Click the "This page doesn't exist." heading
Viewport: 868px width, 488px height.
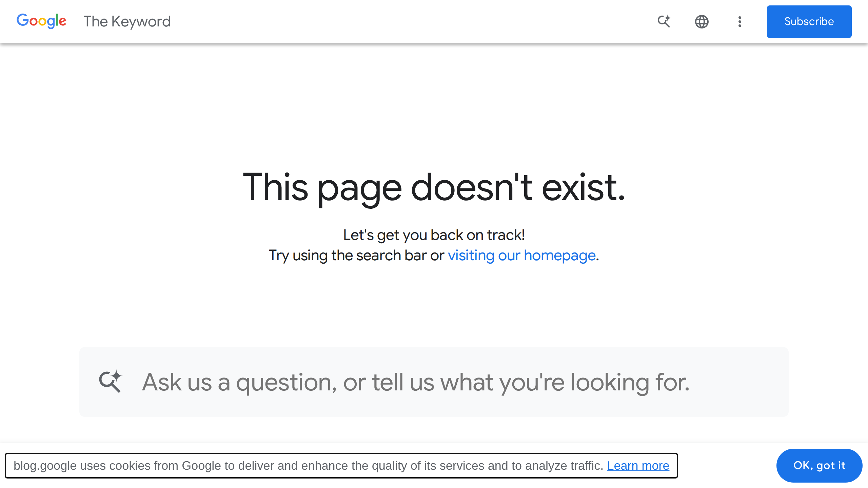[x=434, y=187]
